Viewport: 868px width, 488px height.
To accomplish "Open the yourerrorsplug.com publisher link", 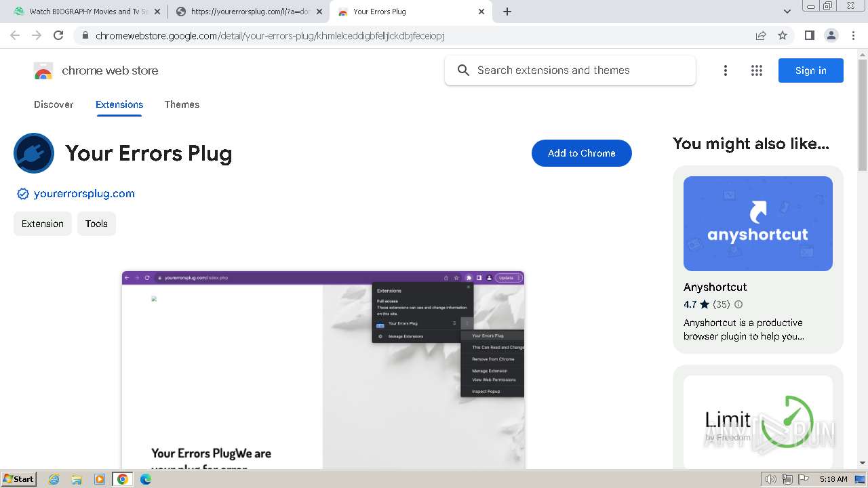I will point(84,194).
